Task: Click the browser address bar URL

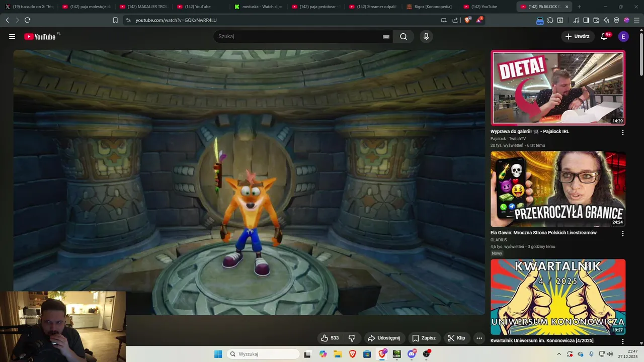Action: (x=176, y=20)
